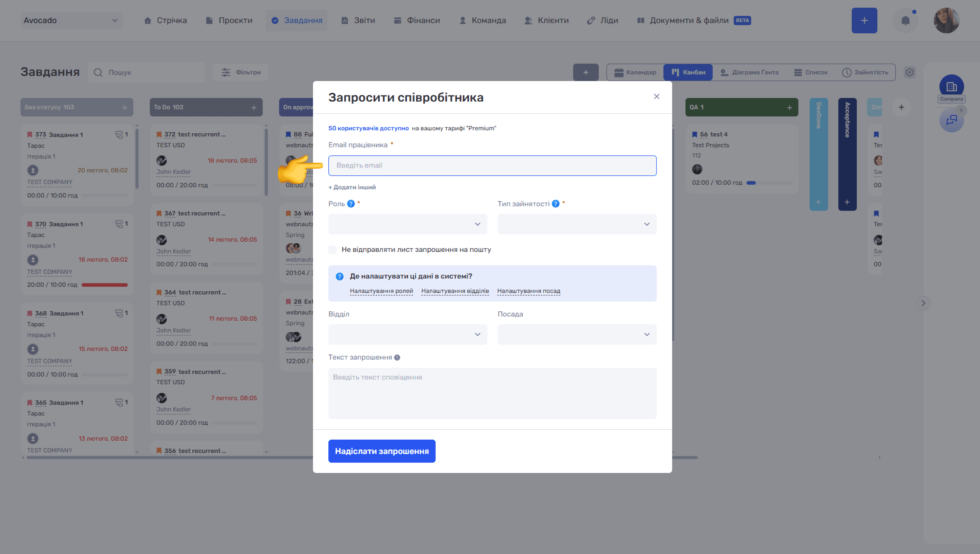This screenshot has height=554, width=980.
Task: Open the Ліди menu
Action: (x=602, y=21)
